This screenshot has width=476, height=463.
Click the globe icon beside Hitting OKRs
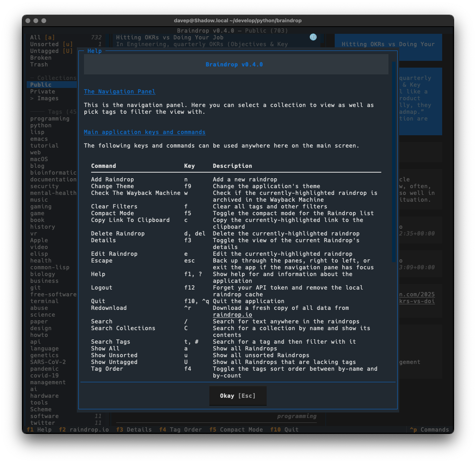point(313,37)
